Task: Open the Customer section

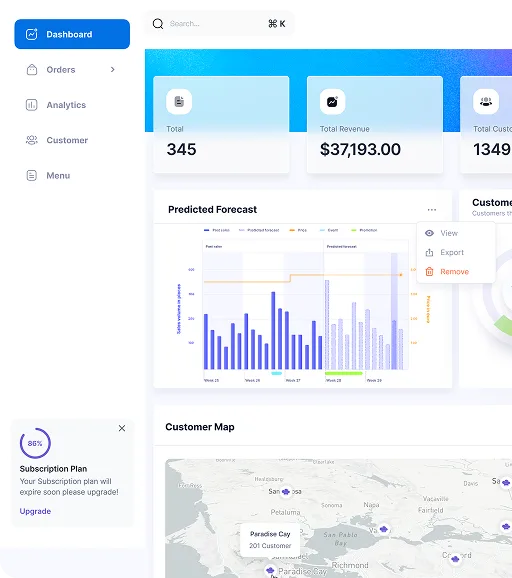Action: [x=72, y=140]
